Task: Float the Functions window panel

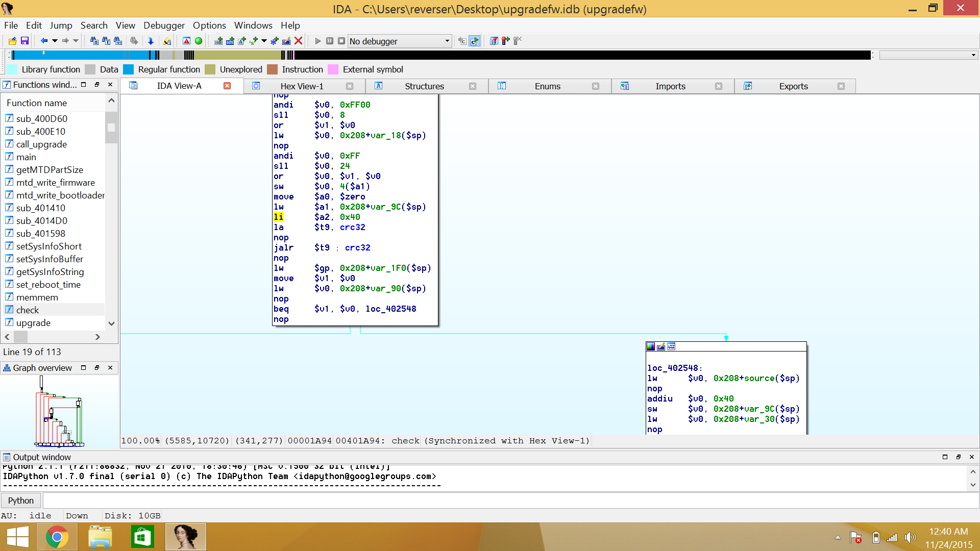Action: pyautogui.click(x=96, y=85)
